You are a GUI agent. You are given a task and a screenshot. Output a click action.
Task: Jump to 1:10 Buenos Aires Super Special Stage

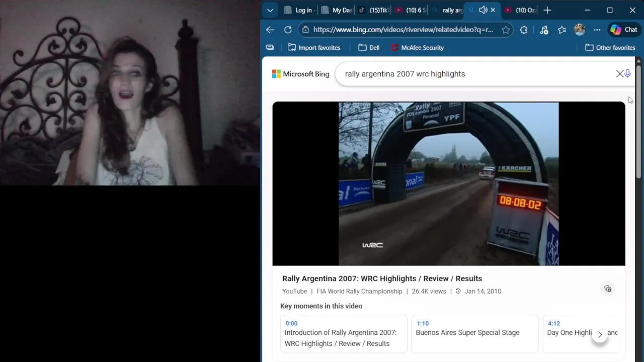click(475, 334)
